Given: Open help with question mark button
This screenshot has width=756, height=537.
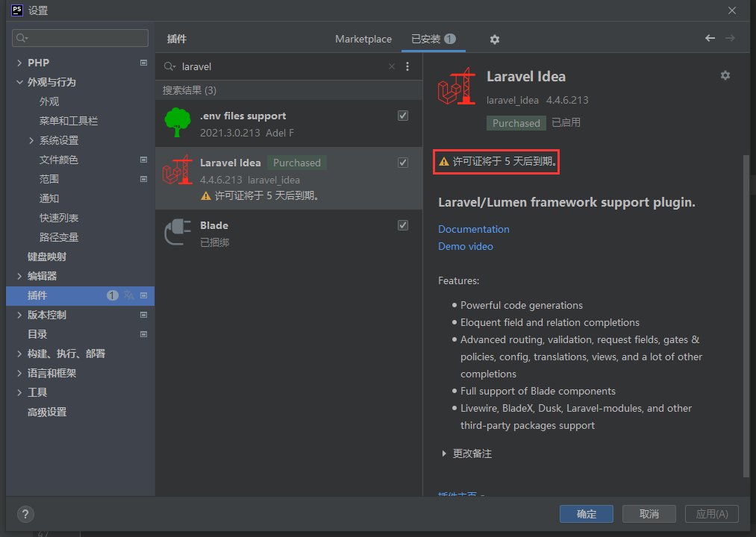Looking at the screenshot, I should [x=25, y=514].
